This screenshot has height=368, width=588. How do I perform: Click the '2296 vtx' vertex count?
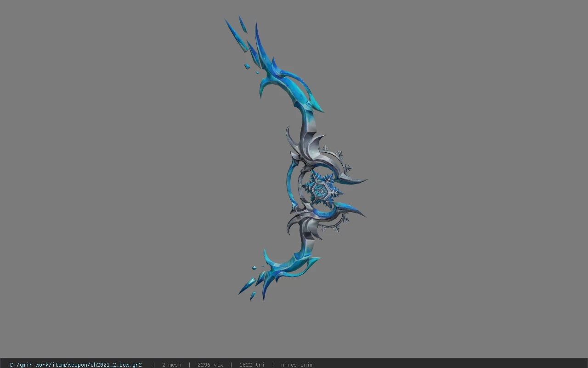tap(210, 365)
